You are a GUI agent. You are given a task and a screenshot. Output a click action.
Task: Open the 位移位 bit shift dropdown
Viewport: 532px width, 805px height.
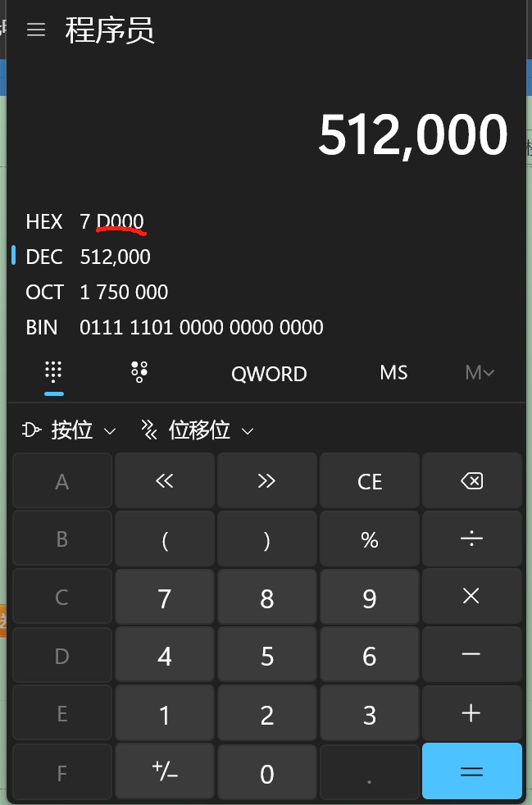pyautogui.click(x=198, y=430)
